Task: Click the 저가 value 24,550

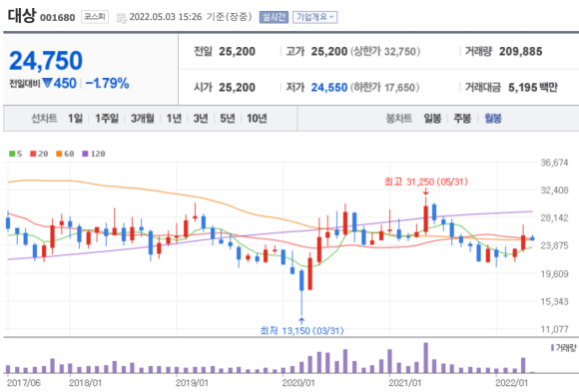Action: coord(329,88)
